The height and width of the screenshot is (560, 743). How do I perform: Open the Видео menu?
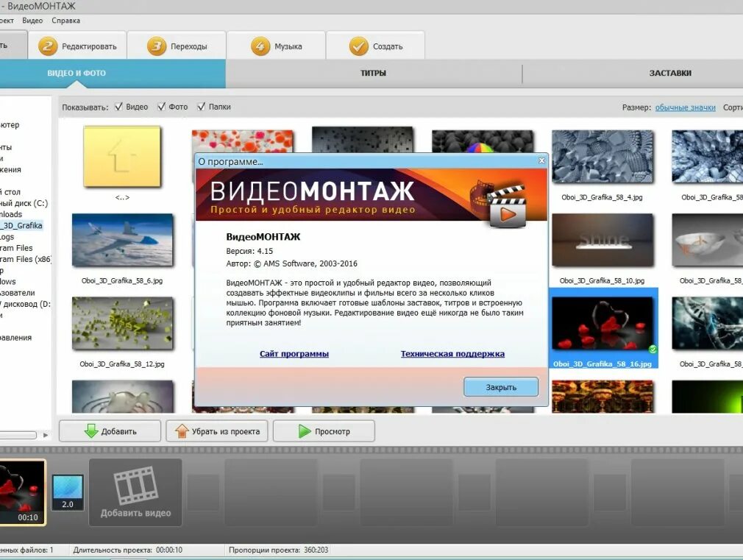click(32, 21)
